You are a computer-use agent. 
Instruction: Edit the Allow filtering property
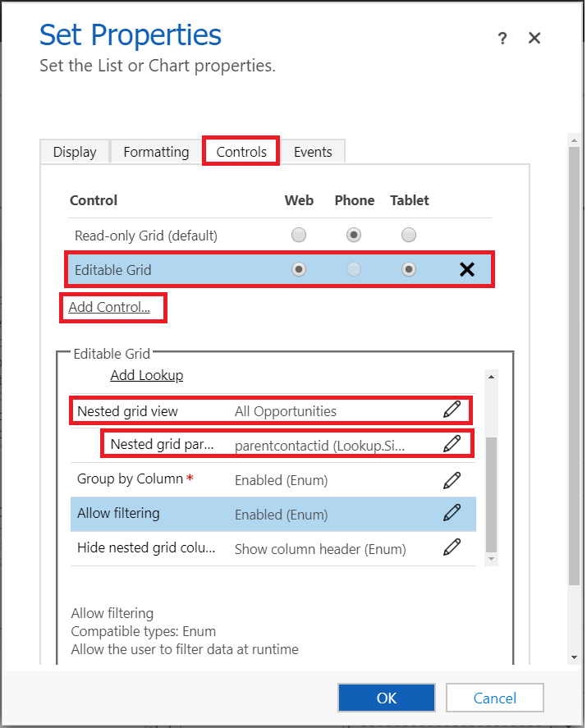point(452,514)
